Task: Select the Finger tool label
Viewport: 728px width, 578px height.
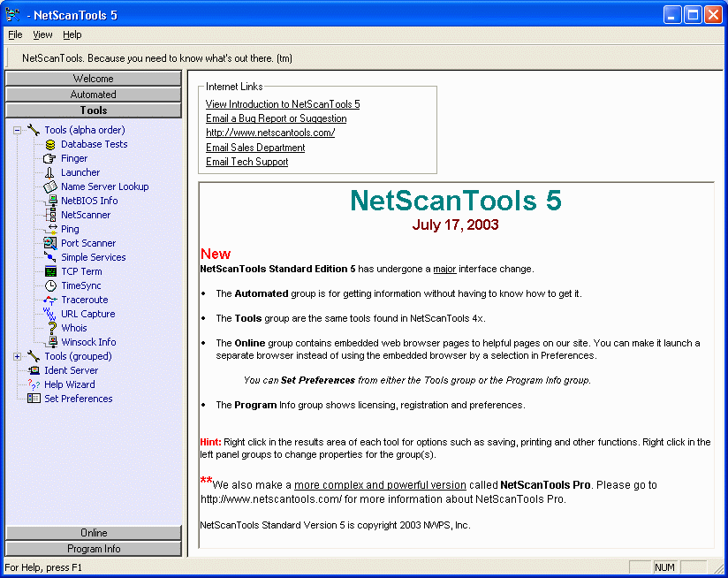Action: coord(74,158)
